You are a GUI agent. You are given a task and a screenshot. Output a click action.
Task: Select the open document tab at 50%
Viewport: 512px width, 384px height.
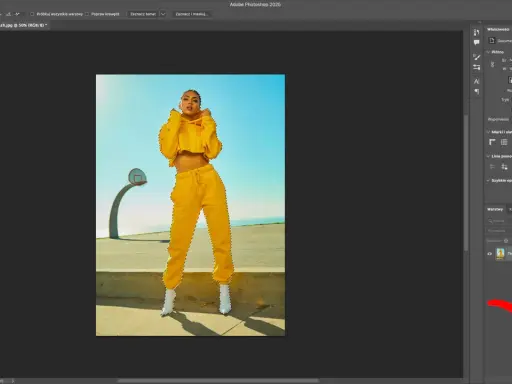tap(23, 25)
